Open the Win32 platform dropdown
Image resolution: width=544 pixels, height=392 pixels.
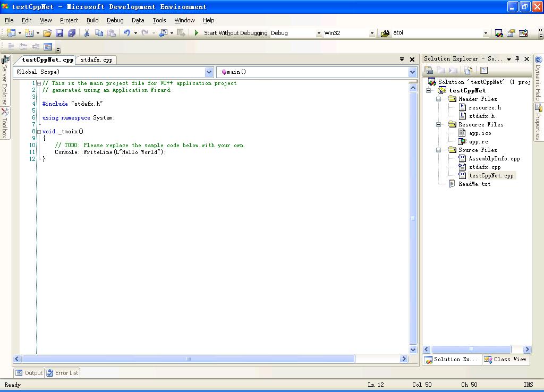coord(372,33)
